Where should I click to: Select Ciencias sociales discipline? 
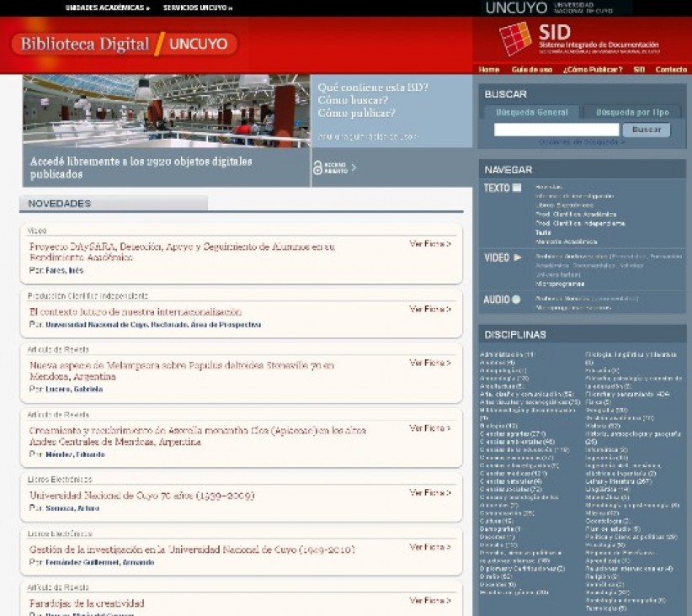pos(513,490)
